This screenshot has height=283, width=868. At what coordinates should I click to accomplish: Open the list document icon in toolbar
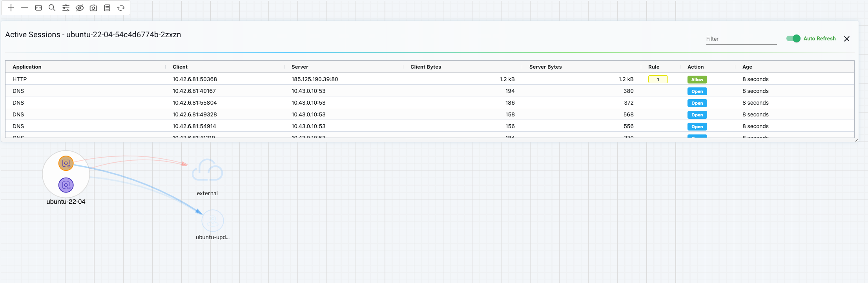(107, 8)
